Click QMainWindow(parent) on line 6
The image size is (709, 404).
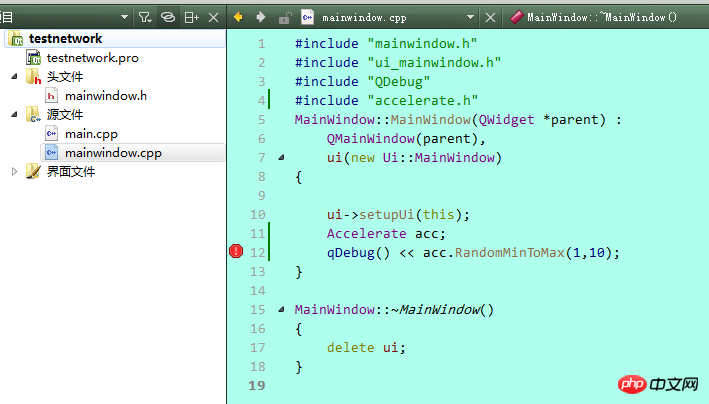[402, 138]
